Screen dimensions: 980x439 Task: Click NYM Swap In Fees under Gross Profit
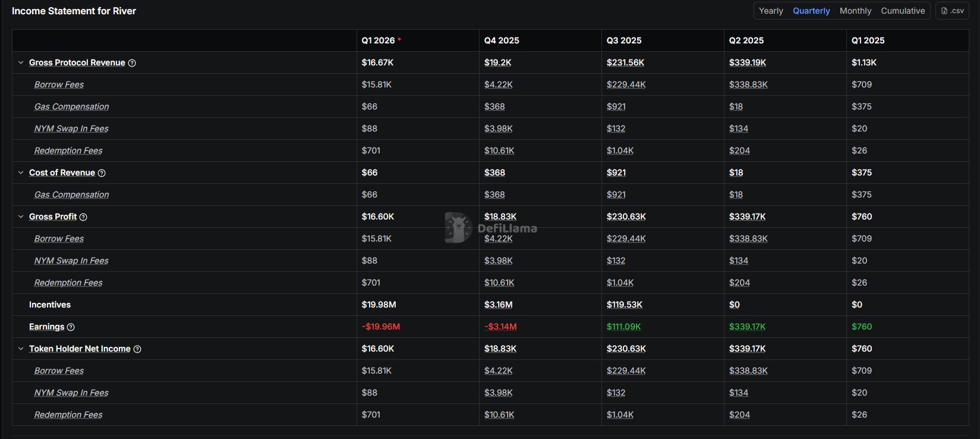pos(71,261)
